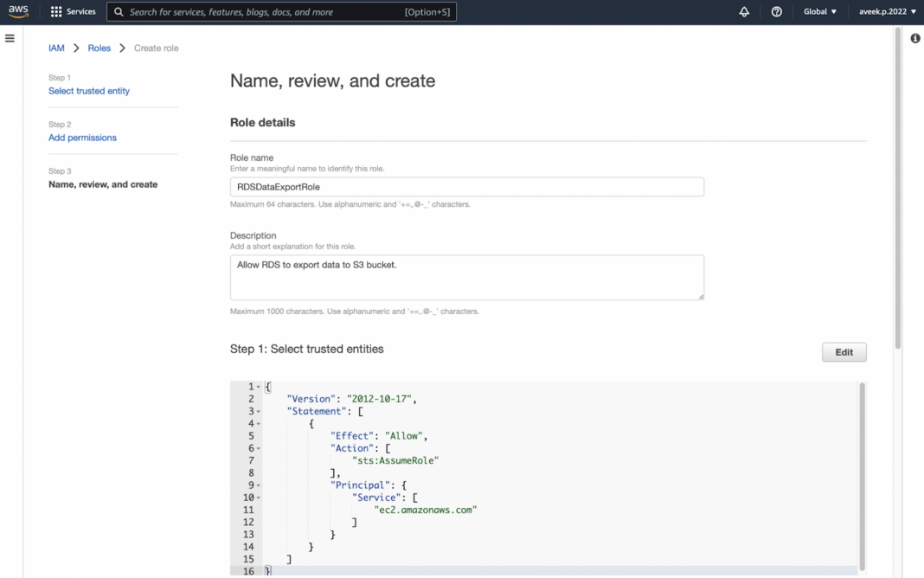Open the Global region dropdown
The height and width of the screenshot is (578, 924).
pos(819,11)
